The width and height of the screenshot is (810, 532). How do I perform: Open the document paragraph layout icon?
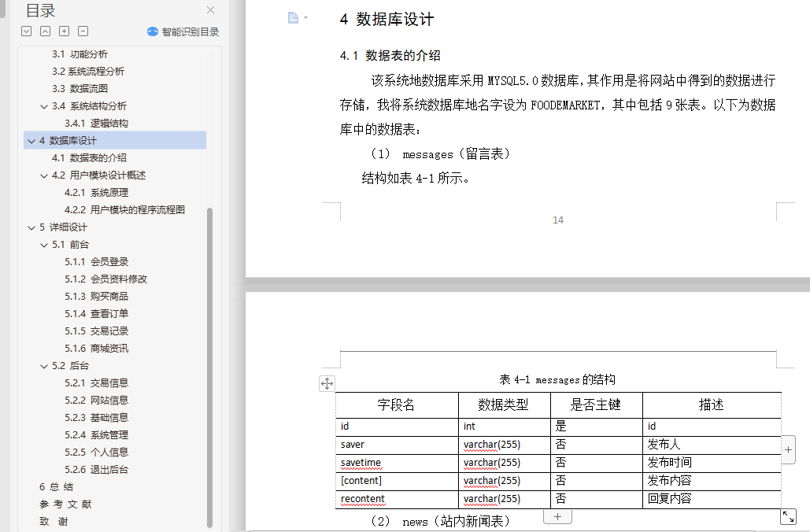[293, 18]
